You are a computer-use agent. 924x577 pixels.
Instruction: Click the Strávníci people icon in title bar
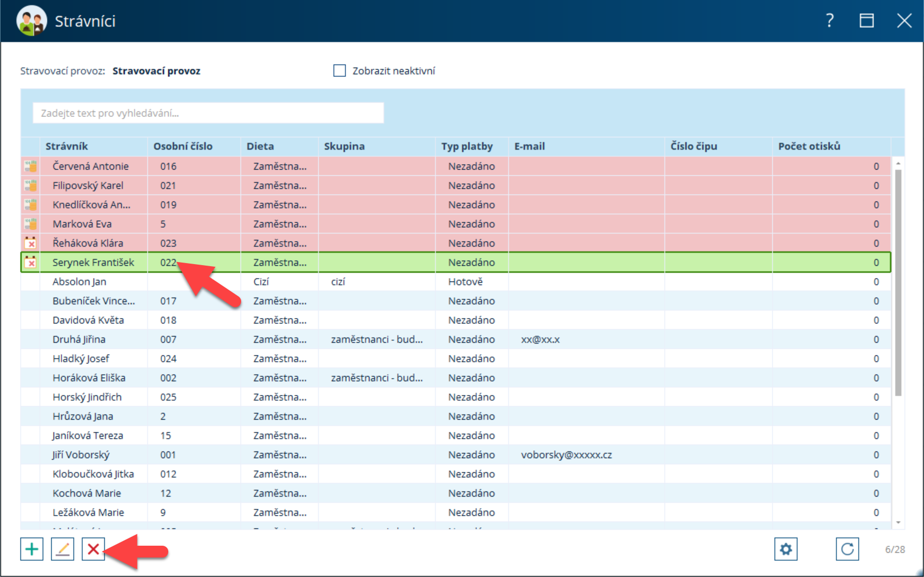point(31,21)
